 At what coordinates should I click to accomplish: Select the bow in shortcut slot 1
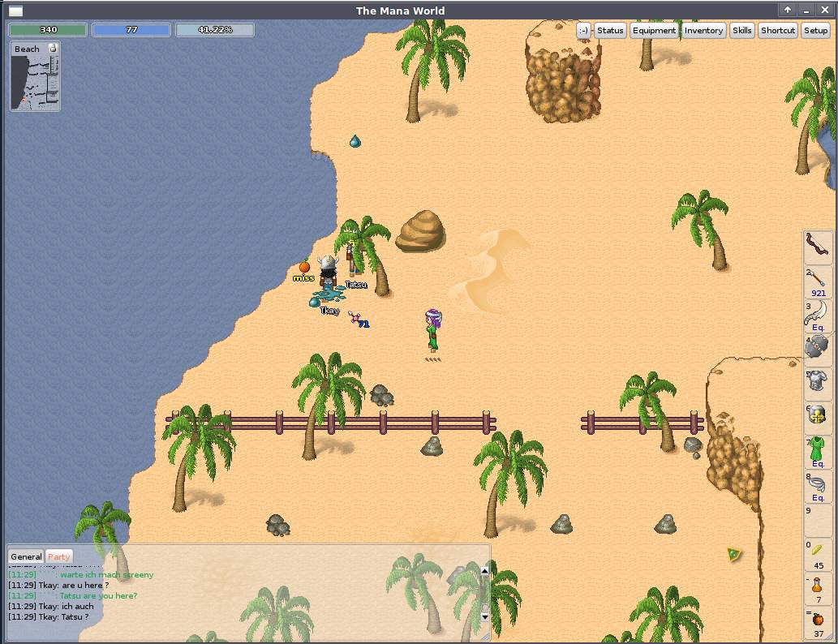tap(818, 247)
